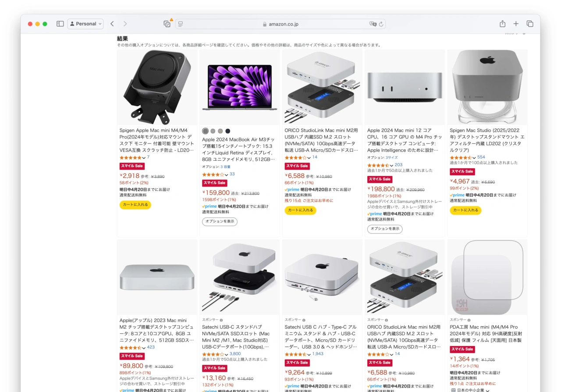Add the ORICO StudioLink hub to cart

pyautogui.click(x=300, y=210)
